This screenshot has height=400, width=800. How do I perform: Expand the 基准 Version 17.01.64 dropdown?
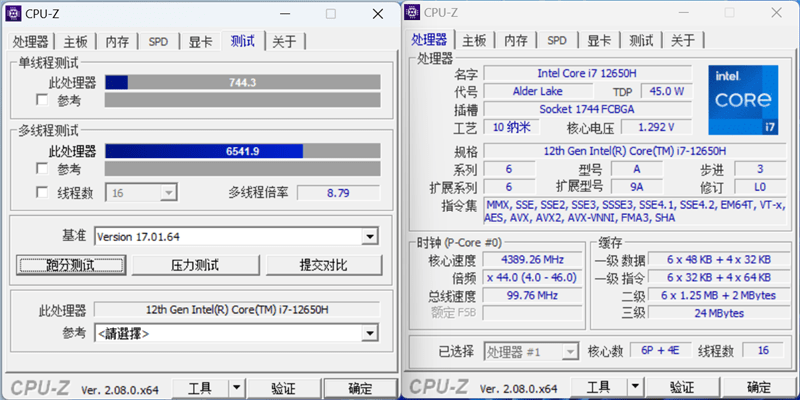[370, 236]
